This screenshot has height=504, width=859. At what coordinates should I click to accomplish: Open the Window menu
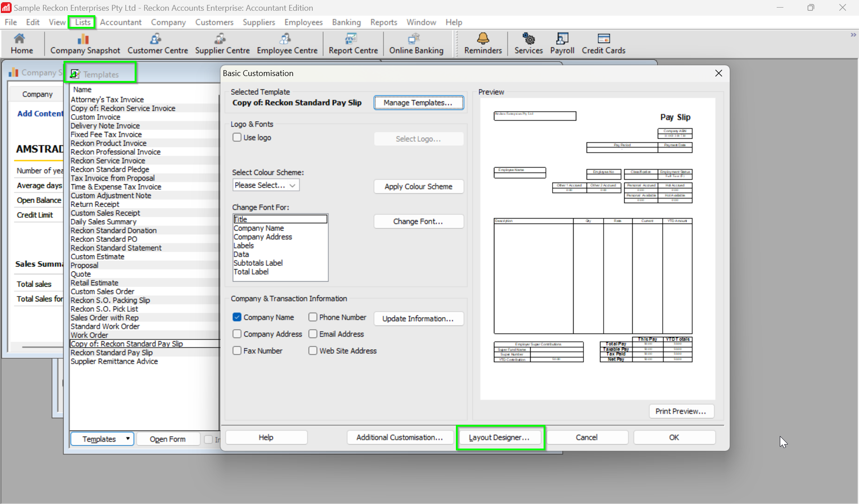(421, 22)
